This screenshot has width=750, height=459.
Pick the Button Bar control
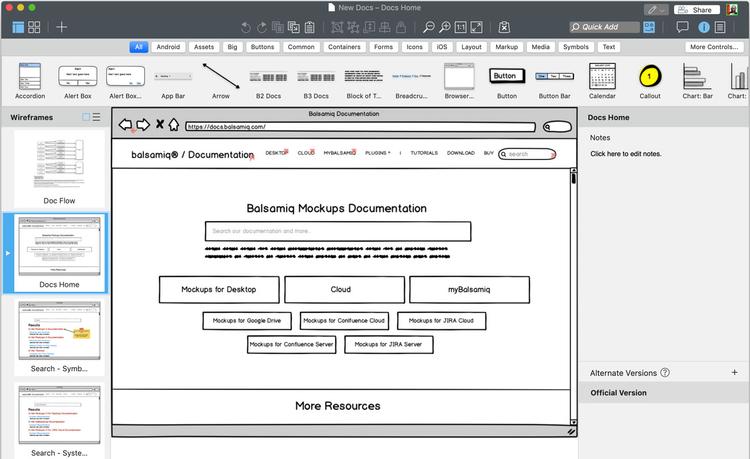554,84
